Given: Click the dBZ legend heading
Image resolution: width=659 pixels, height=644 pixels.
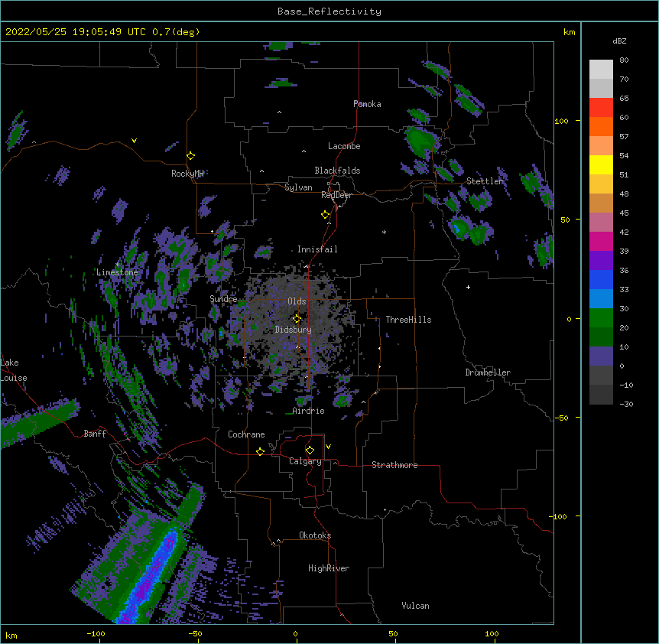Looking at the screenshot, I should [619, 41].
